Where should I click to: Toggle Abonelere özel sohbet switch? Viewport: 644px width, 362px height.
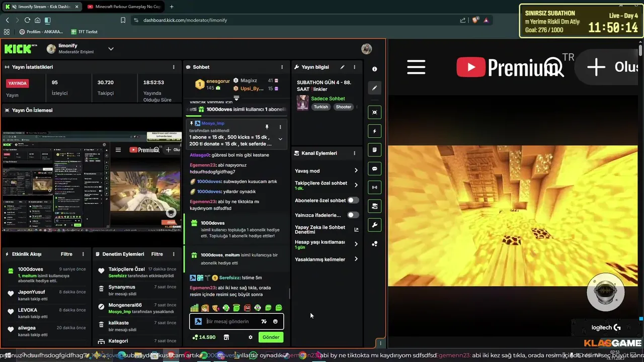[353, 200]
